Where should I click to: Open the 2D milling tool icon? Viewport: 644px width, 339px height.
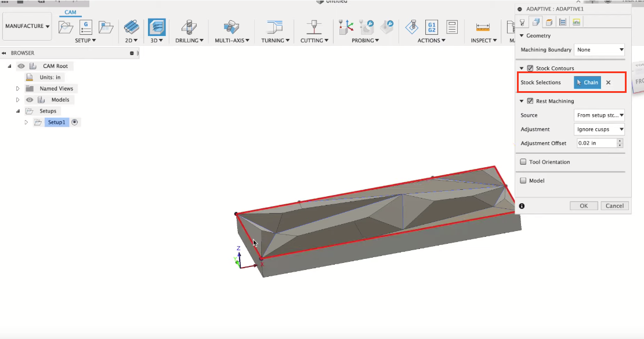[131, 27]
